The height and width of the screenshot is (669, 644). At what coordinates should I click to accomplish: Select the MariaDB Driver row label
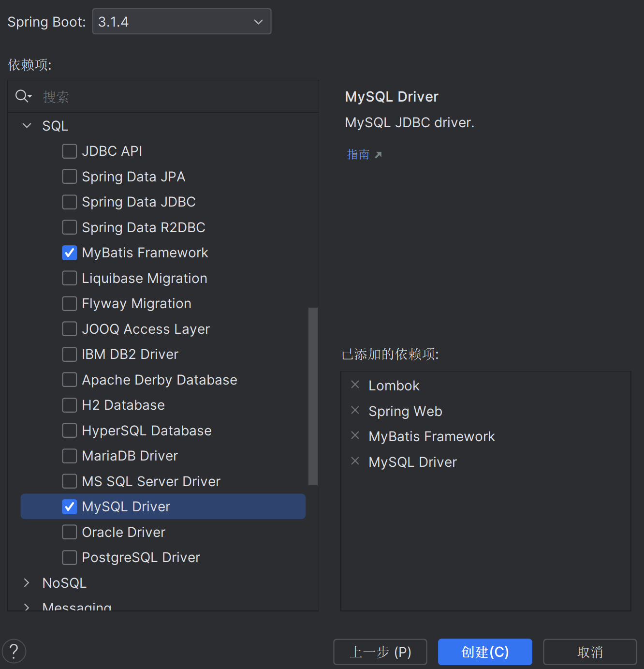pyautogui.click(x=130, y=456)
